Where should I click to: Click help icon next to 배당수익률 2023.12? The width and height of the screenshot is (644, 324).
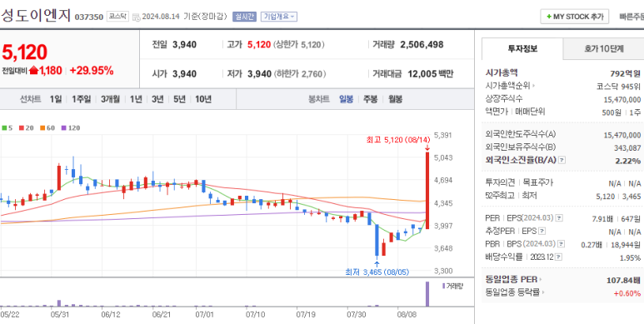tap(559, 257)
